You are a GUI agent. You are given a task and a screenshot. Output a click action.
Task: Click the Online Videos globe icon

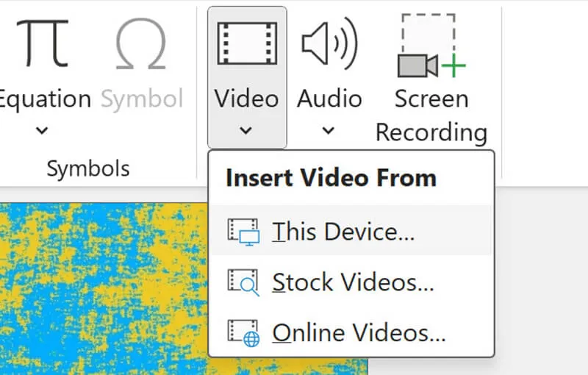pyautogui.click(x=243, y=333)
